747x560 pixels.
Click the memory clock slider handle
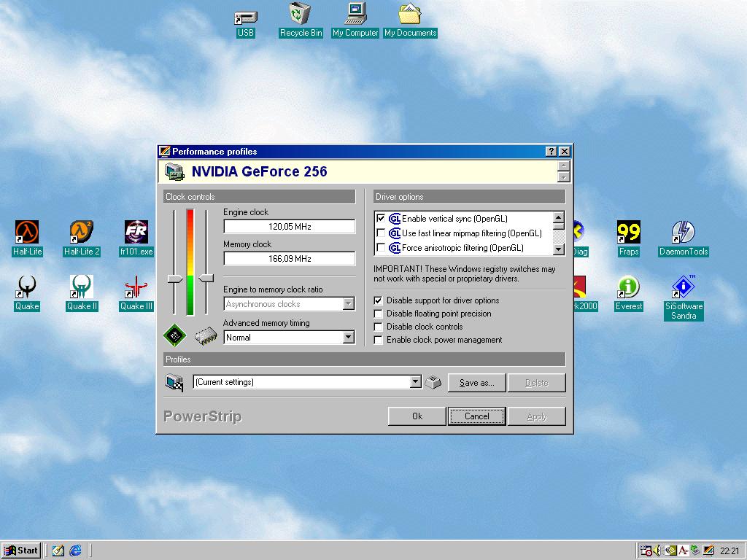pyautogui.click(x=206, y=278)
